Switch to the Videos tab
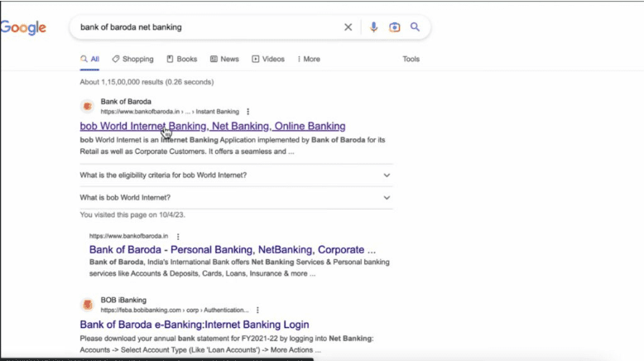 (268, 59)
